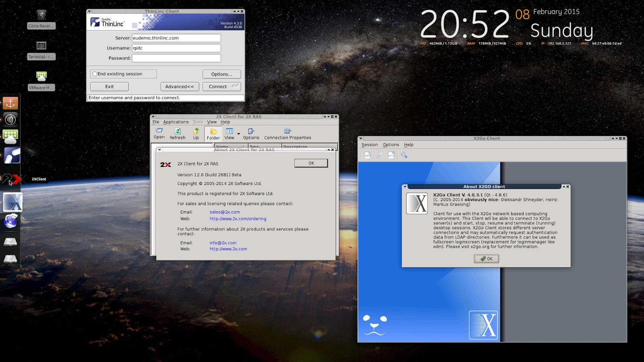Collapse the Advanced<< section in ThinLinc
The image size is (644, 362).
[180, 86]
